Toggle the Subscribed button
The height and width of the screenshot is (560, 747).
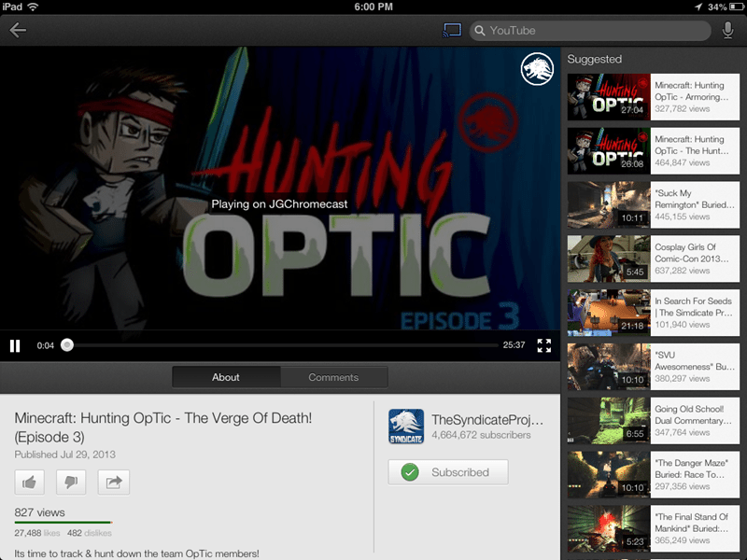coord(448,472)
